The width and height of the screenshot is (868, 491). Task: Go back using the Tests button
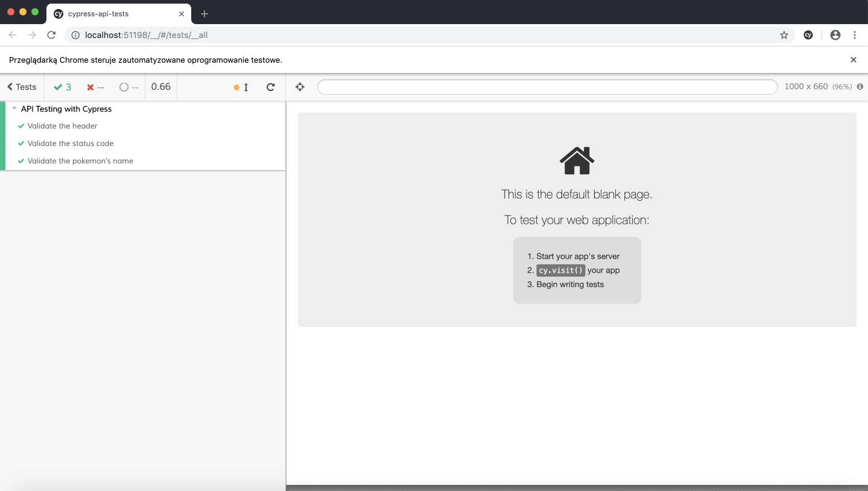point(21,86)
